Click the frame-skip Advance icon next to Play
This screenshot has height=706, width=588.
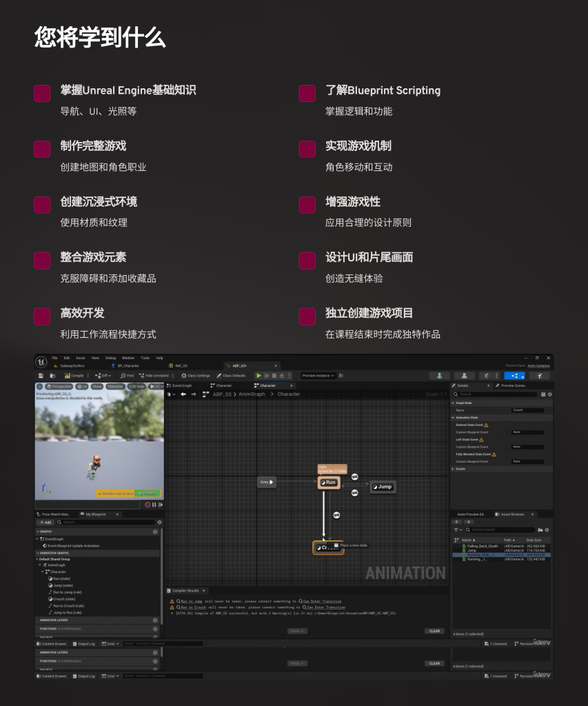[x=267, y=376]
